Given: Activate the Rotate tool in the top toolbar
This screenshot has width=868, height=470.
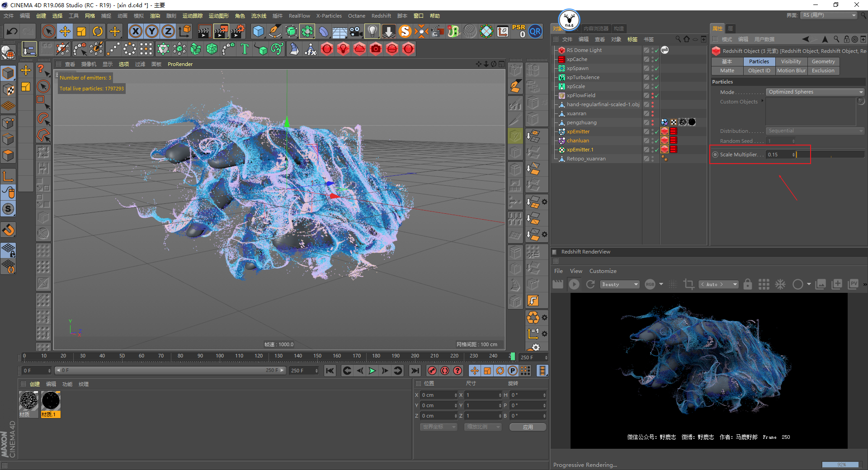Looking at the screenshot, I should pos(98,31).
